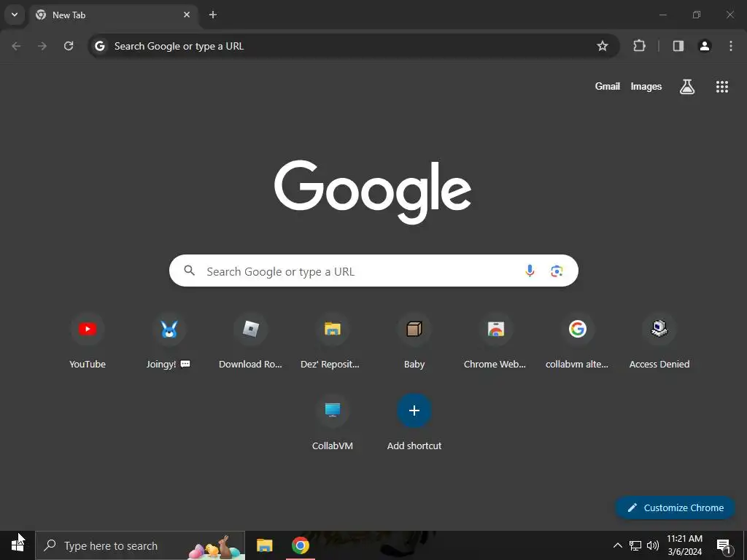The height and width of the screenshot is (560, 747).
Task: Open the Joingy! shortcut
Action: pyautogui.click(x=169, y=341)
